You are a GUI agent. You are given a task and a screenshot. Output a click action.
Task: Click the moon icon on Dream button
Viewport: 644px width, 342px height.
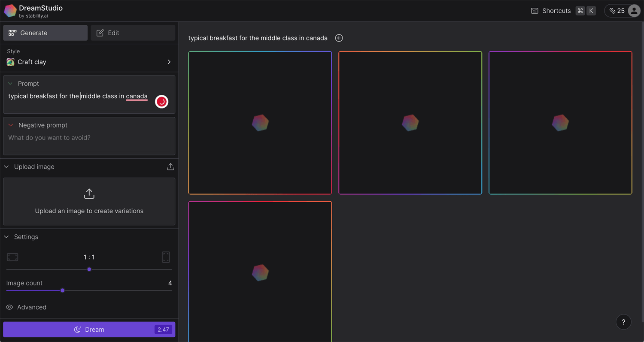click(77, 330)
